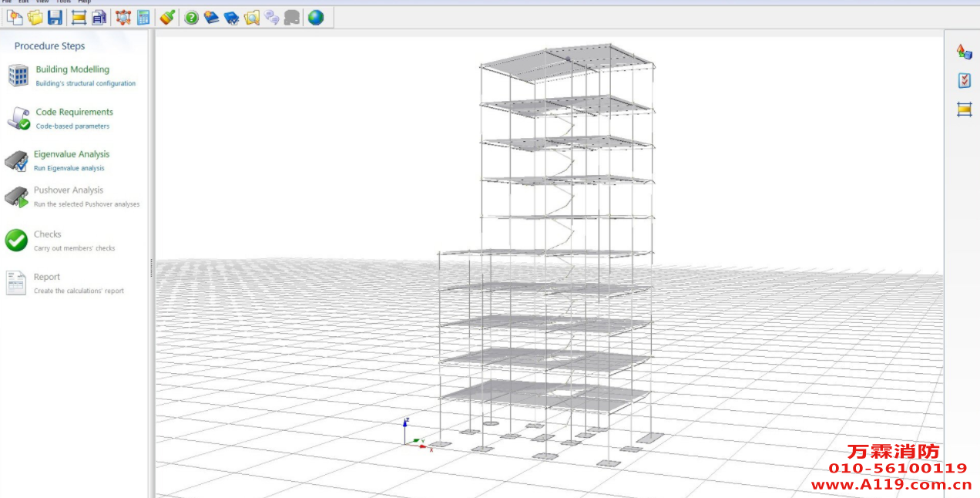Click the paintbrush icon in the toolbar
Screen dimensions: 980x498
tap(166, 18)
